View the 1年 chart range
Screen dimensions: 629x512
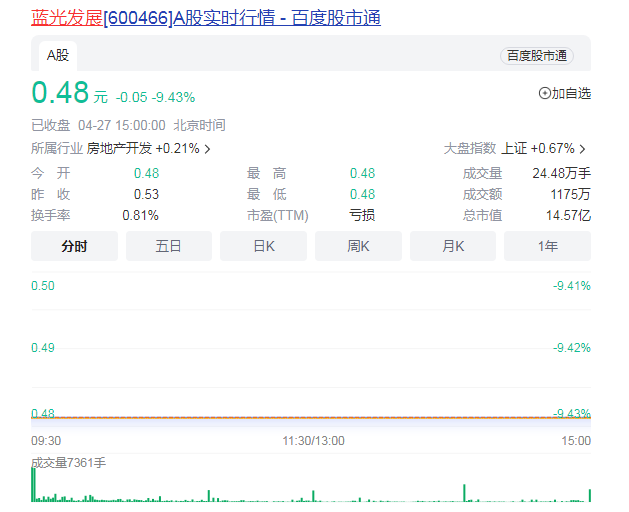(x=547, y=246)
